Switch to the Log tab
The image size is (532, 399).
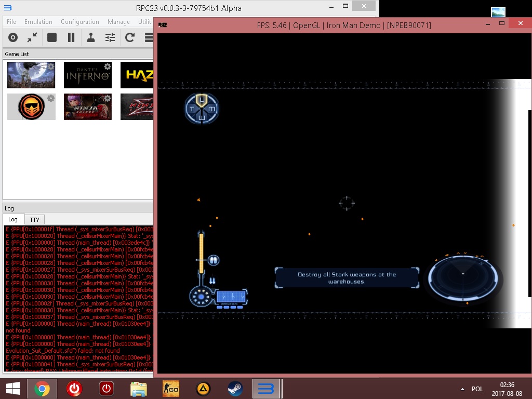point(13,220)
